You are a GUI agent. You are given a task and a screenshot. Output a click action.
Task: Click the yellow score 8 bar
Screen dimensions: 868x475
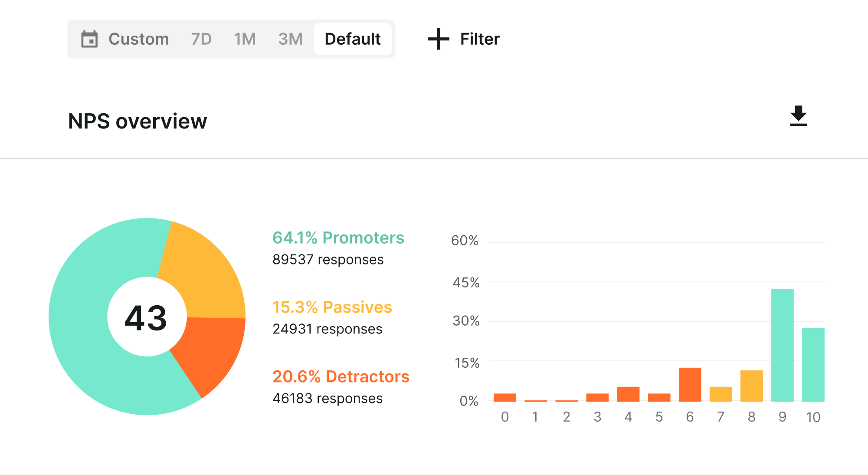(751, 386)
